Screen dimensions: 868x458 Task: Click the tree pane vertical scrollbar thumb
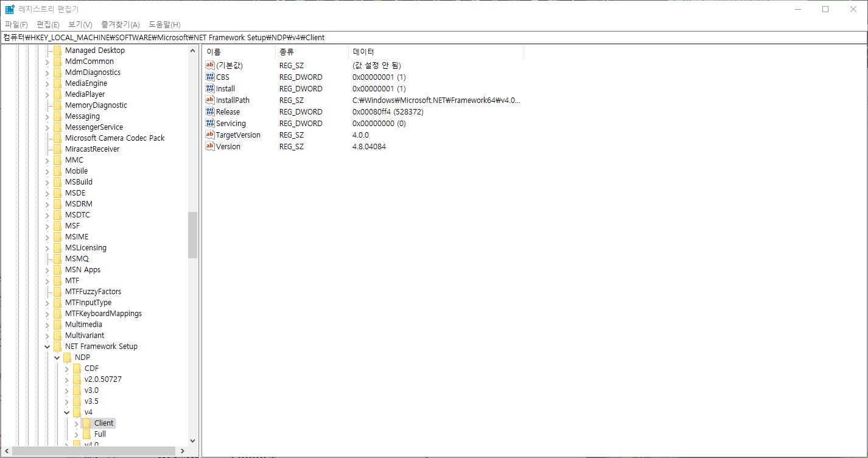point(192,234)
